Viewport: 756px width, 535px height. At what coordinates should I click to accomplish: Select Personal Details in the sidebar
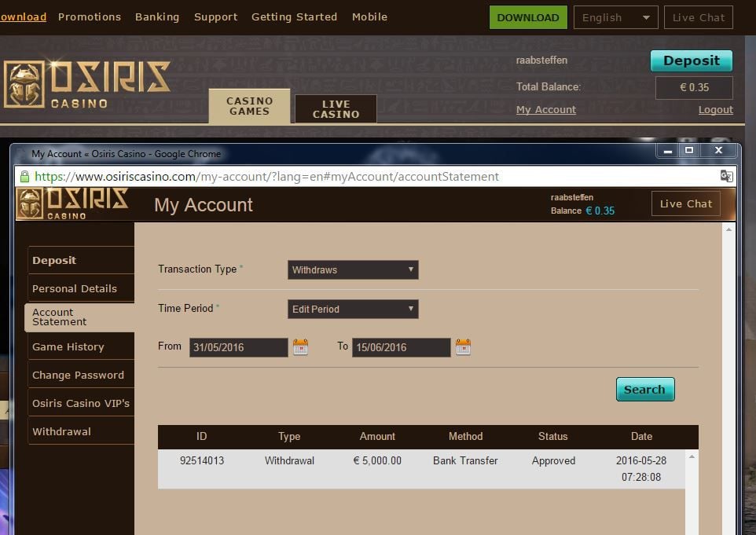pos(81,288)
